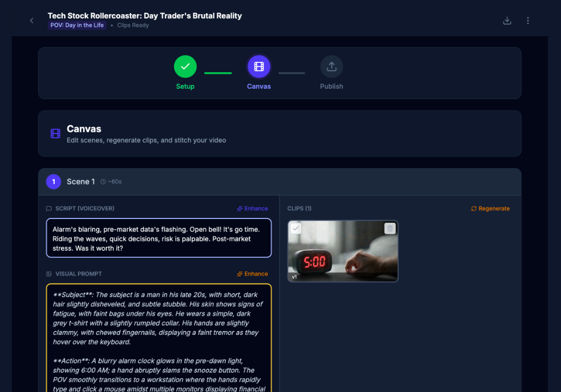Image resolution: width=561 pixels, height=392 pixels.
Task: Click the download icon in the header
Action: 507,20
